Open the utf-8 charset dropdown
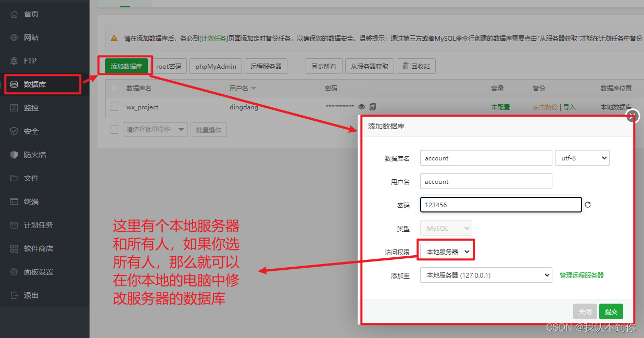 click(582, 158)
